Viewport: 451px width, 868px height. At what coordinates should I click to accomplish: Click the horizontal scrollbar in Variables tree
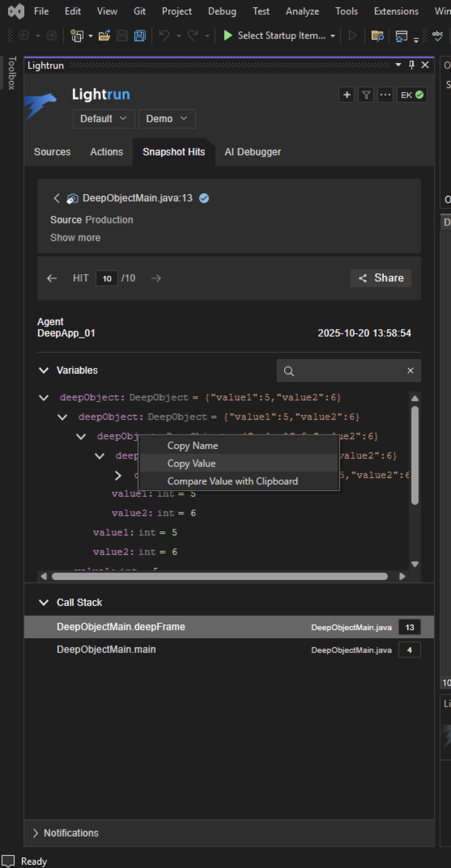pyautogui.click(x=219, y=576)
